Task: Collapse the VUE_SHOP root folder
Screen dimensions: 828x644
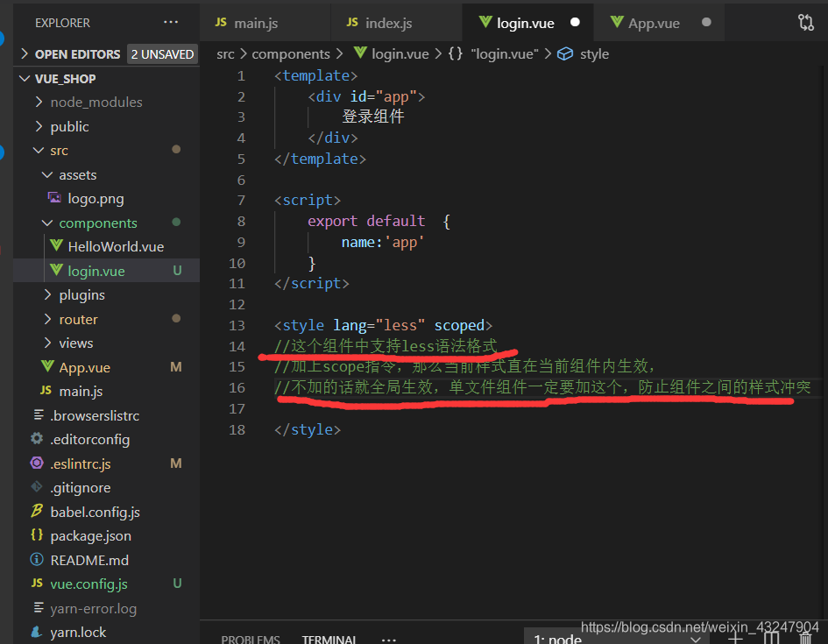Action: [x=25, y=79]
